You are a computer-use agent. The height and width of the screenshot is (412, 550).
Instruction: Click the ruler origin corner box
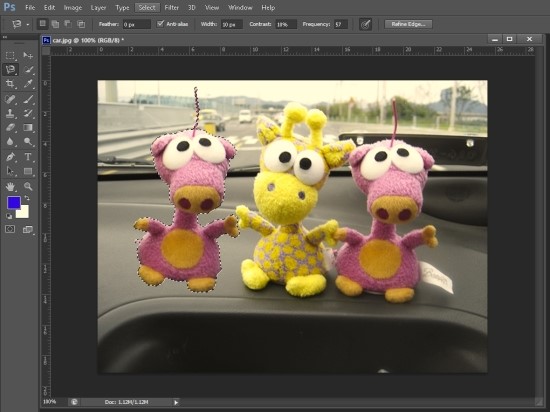coord(46,51)
